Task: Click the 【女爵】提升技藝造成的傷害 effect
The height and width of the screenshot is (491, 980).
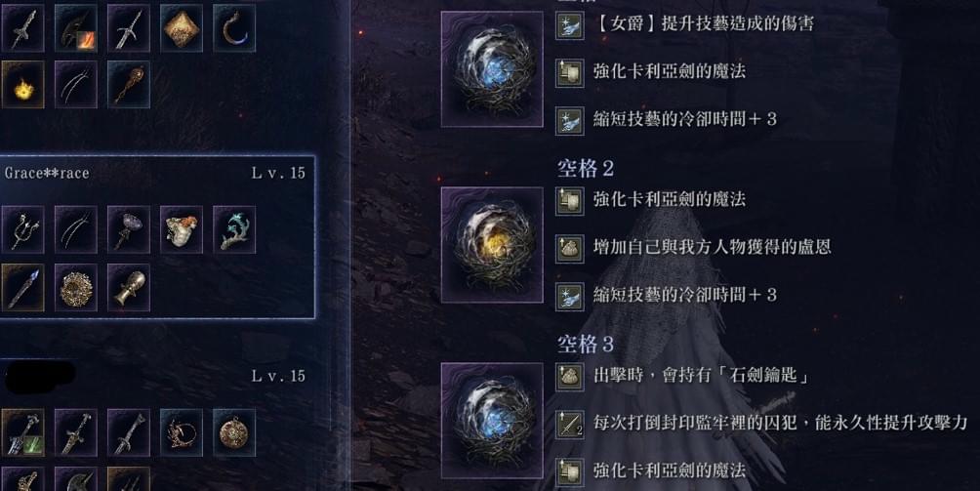Action: [x=703, y=23]
